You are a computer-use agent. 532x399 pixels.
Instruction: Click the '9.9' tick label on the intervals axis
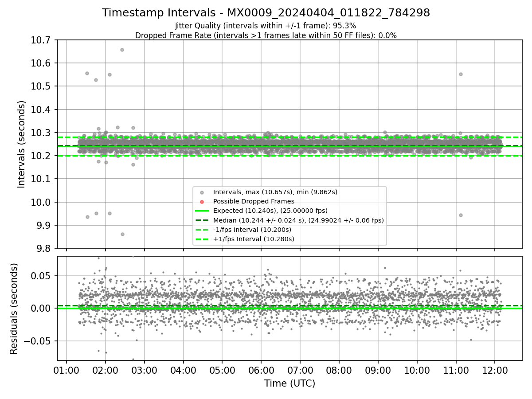coord(43,225)
